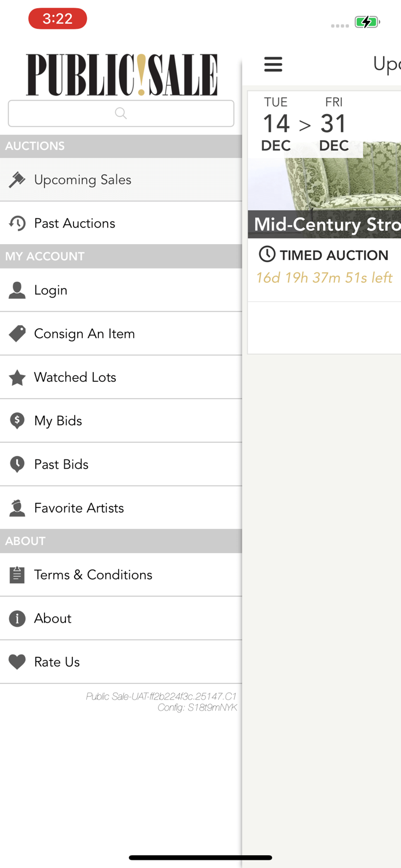Click the gavel icon beside Upcoming Sales
Viewport: 401px width, 868px height.
[17, 180]
